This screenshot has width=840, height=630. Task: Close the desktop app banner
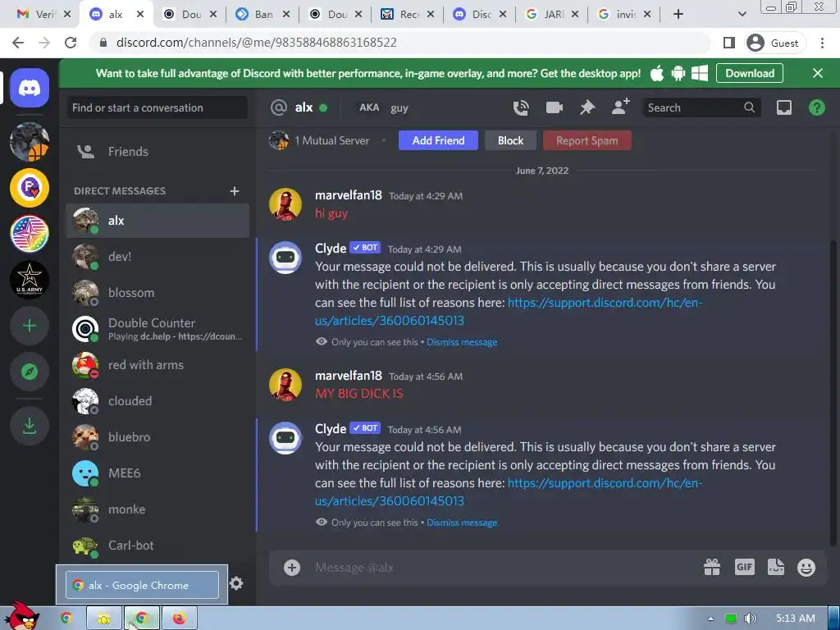818,73
